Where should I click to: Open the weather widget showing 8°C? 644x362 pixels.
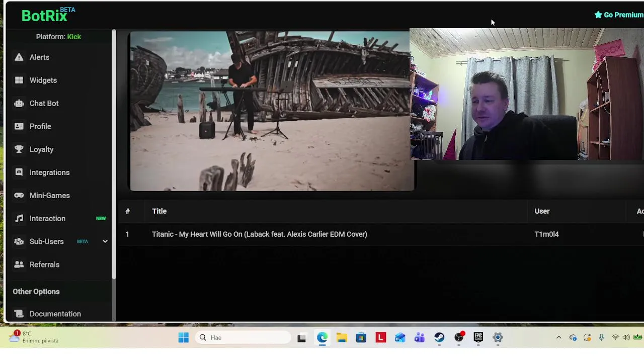(34, 337)
